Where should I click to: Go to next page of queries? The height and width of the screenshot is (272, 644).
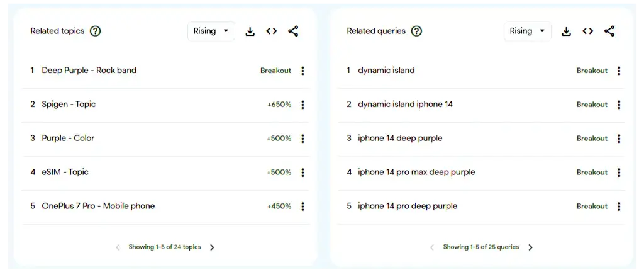pyautogui.click(x=530, y=247)
